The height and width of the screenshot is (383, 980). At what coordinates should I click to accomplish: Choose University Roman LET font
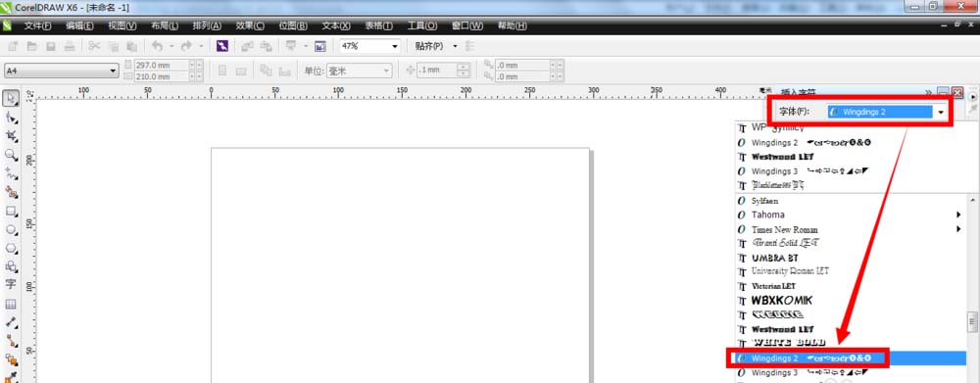[x=851, y=271]
